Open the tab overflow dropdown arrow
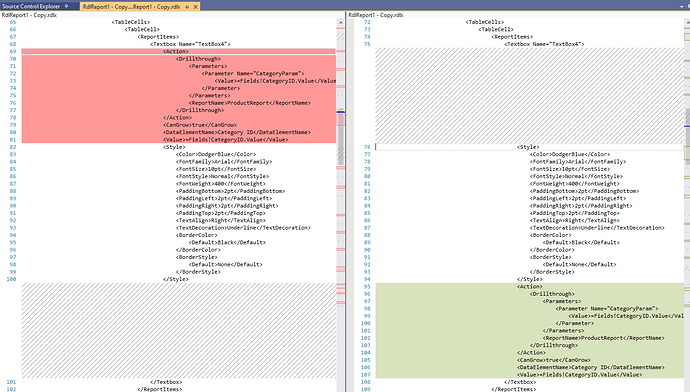 pos(682,7)
